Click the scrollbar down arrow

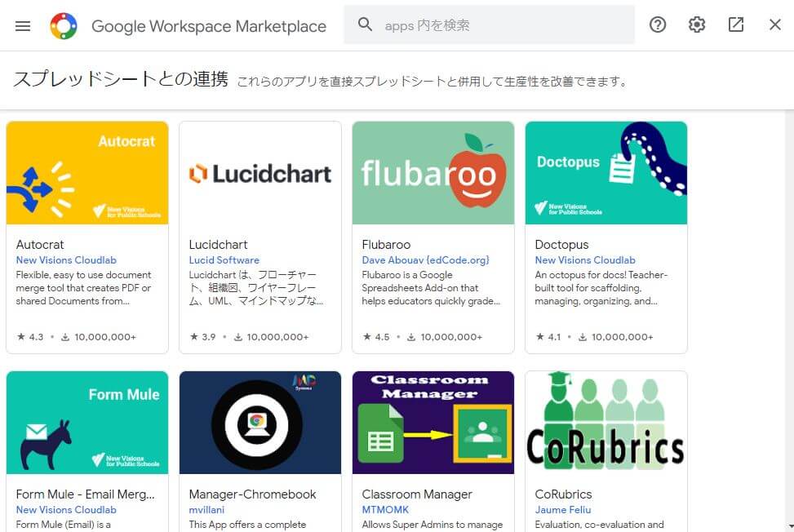[x=790, y=527]
